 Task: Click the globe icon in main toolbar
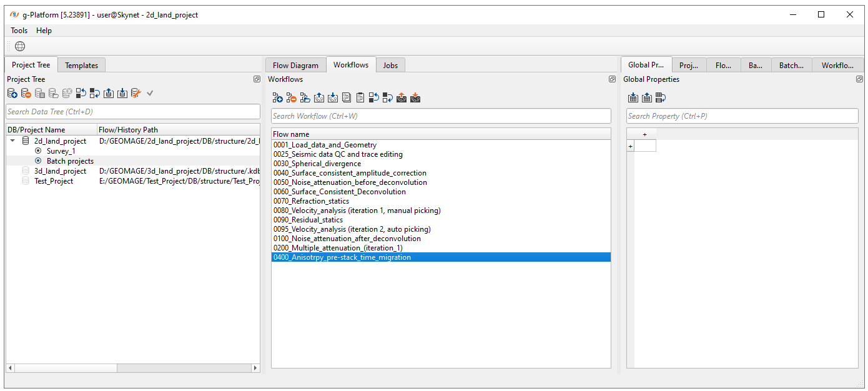[x=20, y=46]
